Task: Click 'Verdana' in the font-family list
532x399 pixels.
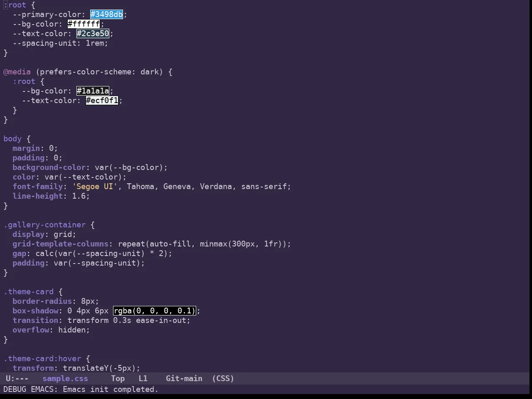Action: (x=216, y=186)
